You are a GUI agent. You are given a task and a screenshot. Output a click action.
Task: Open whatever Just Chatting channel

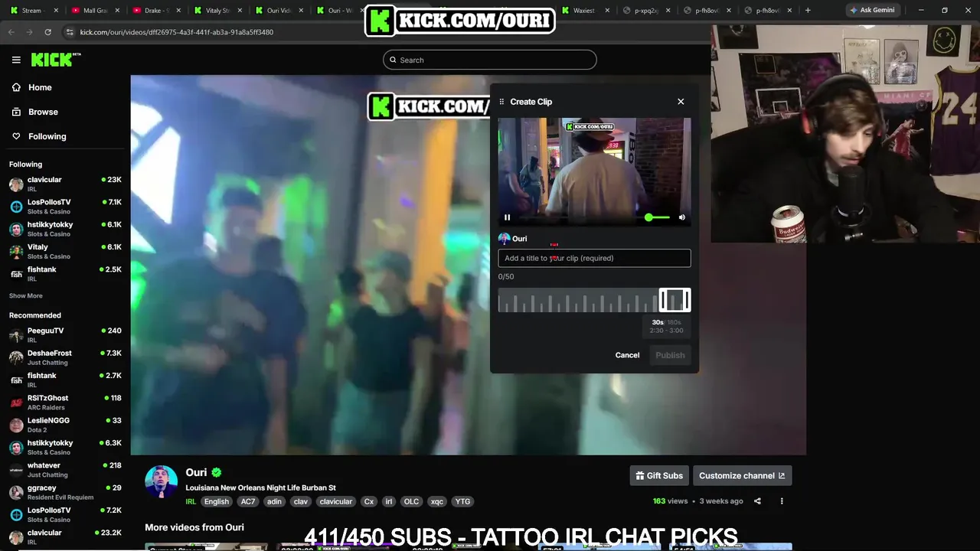point(65,470)
